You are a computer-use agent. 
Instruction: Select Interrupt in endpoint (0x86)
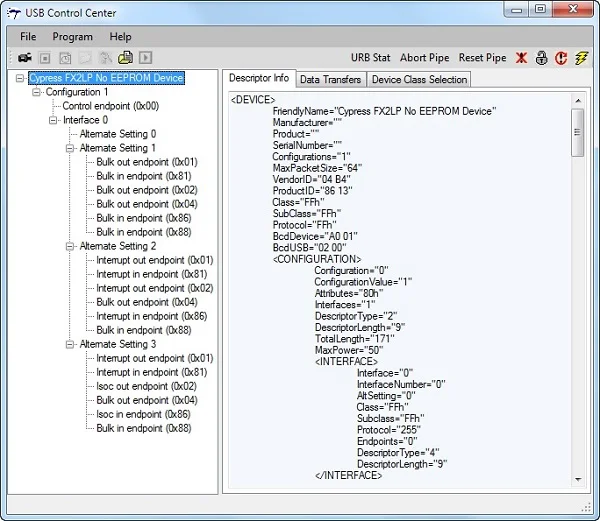(x=152, y=316)
